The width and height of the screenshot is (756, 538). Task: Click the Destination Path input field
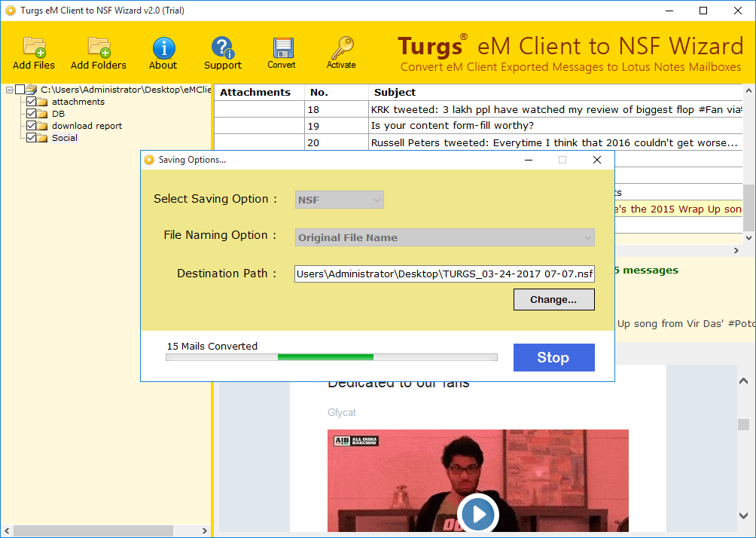pos(444,274)
